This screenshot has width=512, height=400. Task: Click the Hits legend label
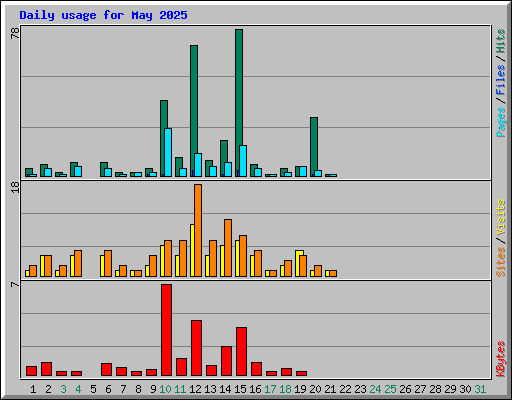point(500,41)
